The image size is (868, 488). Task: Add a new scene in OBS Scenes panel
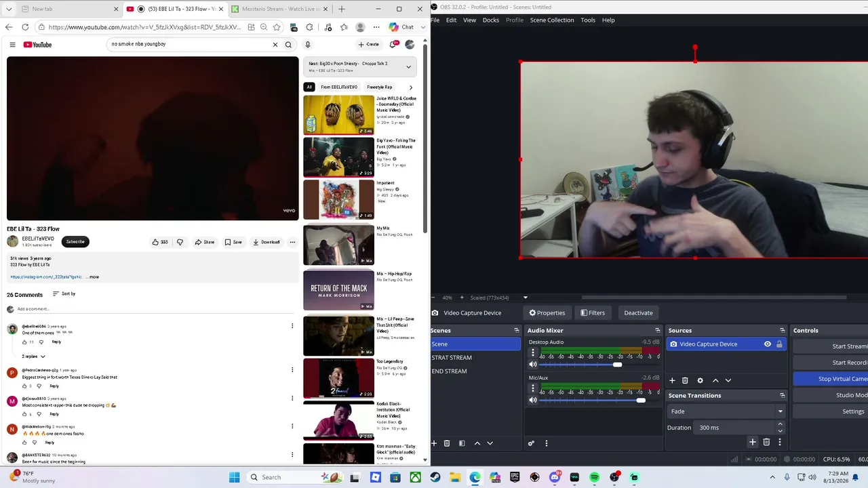pos(434,443)
